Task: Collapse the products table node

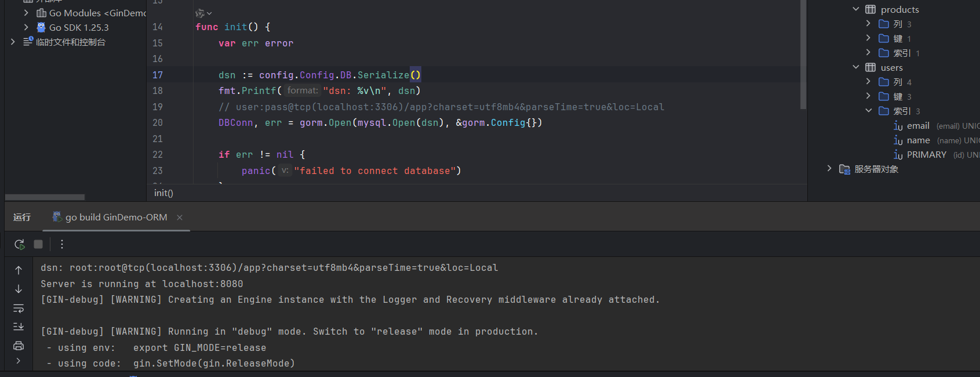Action: pyautogui.click(x=856, y=9)
